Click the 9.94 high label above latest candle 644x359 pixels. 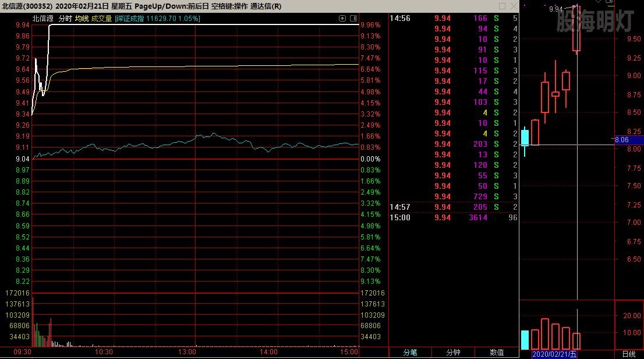coord(555,9)
